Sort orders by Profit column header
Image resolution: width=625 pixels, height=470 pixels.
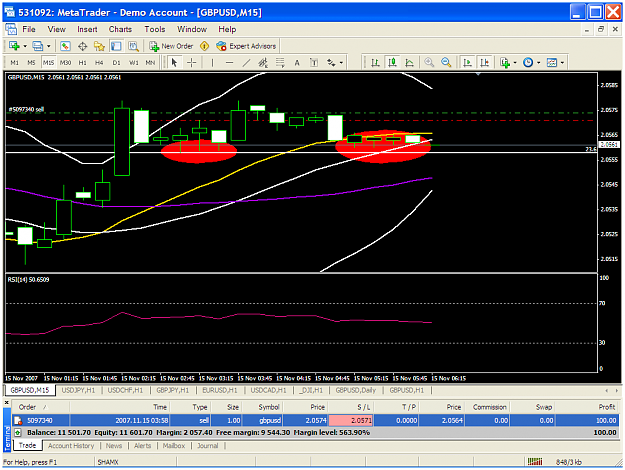click(x=587, y=407)
